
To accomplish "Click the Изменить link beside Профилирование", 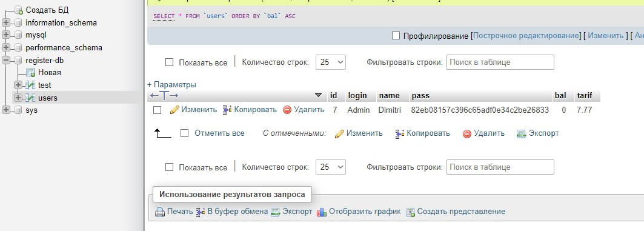I will [605, 36].
